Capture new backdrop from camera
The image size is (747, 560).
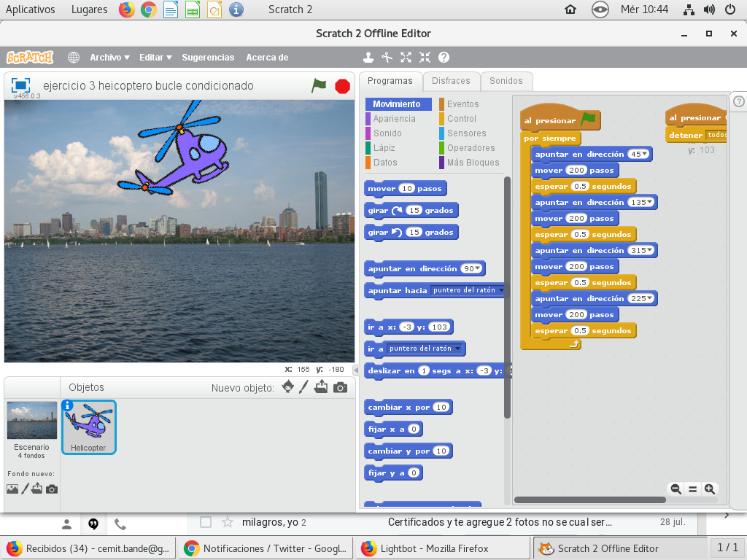52,489
